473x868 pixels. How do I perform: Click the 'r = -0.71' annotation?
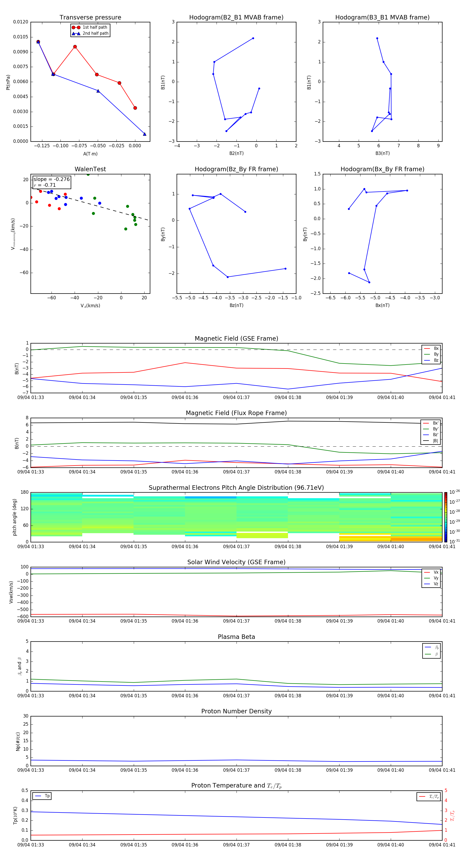pos(45,185)
